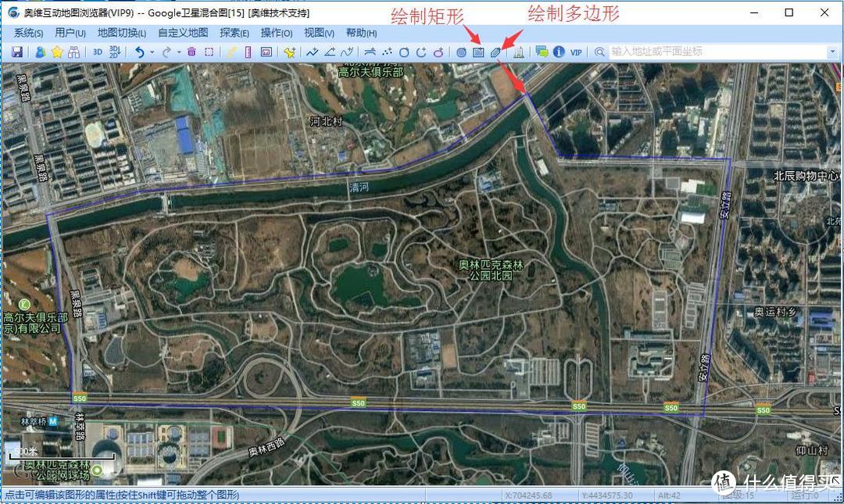Click the 奥运村乡 map label
Image resolution: width=844 pixels, height=504 pixels.
pos(775,312)
